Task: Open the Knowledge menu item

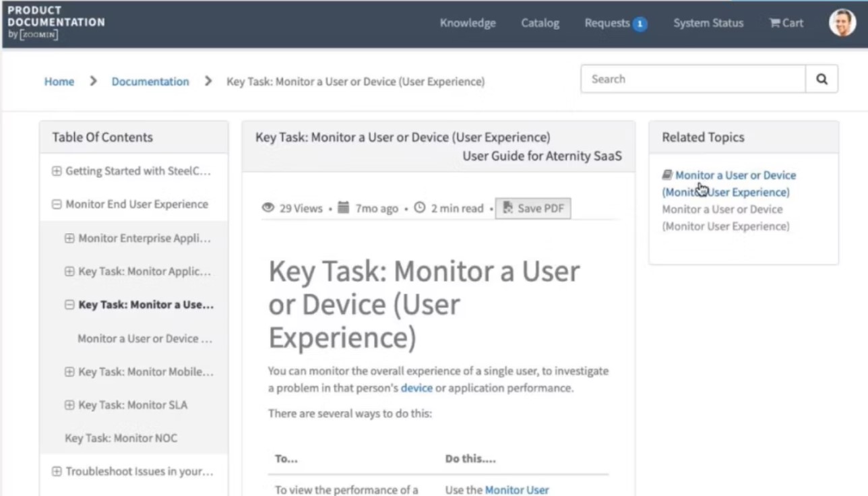Action: [468, 23]
